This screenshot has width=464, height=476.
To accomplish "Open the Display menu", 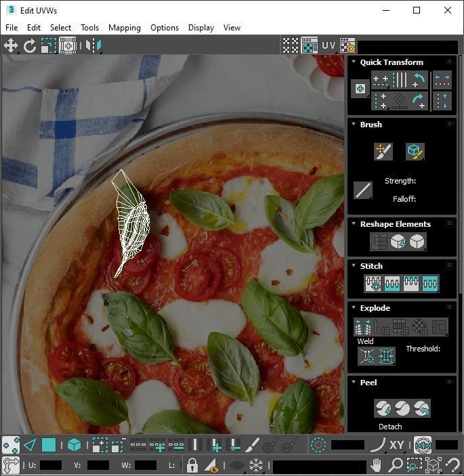I will pos(201,28).
